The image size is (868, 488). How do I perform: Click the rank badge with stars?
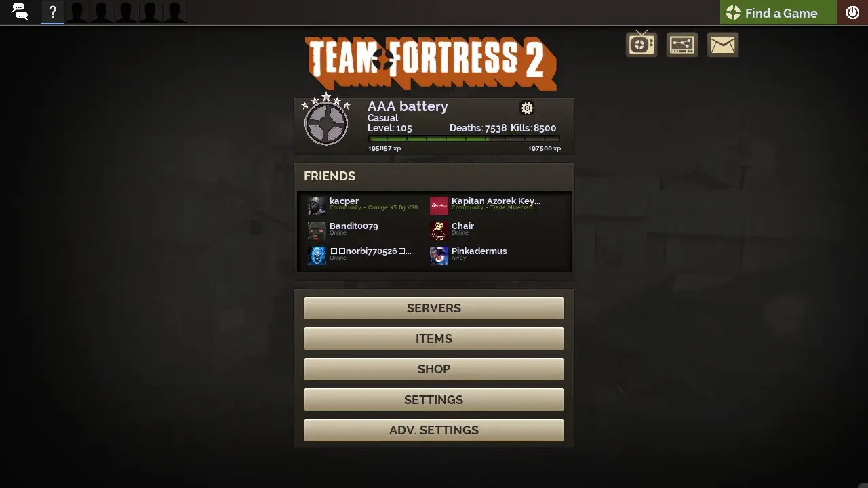click(x=326, y=119)
